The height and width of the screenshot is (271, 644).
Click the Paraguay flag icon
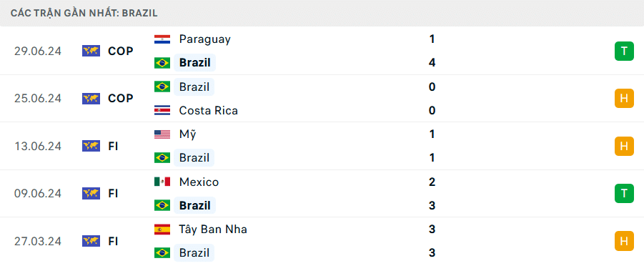pyautogui.click(x=162, y=39)
